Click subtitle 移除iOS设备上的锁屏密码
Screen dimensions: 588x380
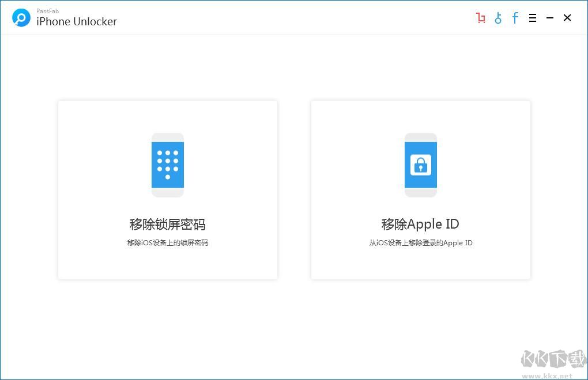(167, 242)
